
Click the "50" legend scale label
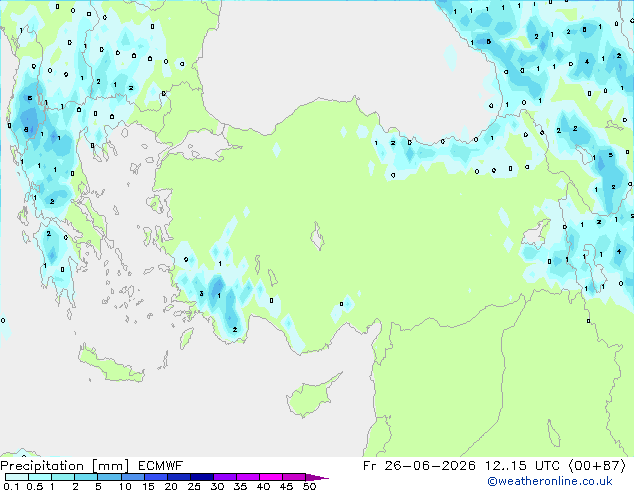[309, 486]
